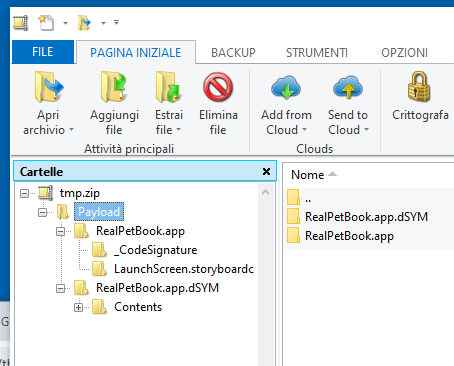Click the Payload folder icon in tree

click(x=63, y=212)
